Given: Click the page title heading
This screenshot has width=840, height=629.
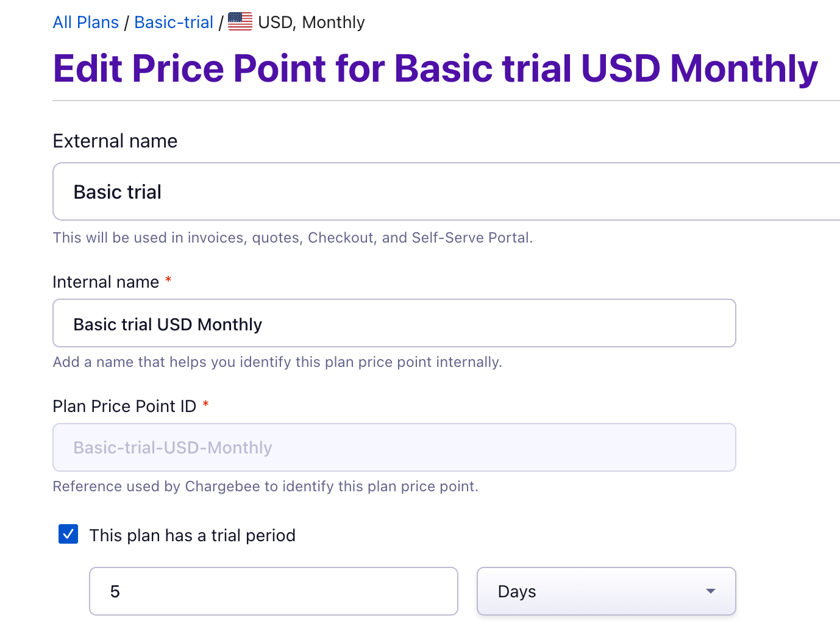Looking at the screenshot, I should tap(435, 68).
